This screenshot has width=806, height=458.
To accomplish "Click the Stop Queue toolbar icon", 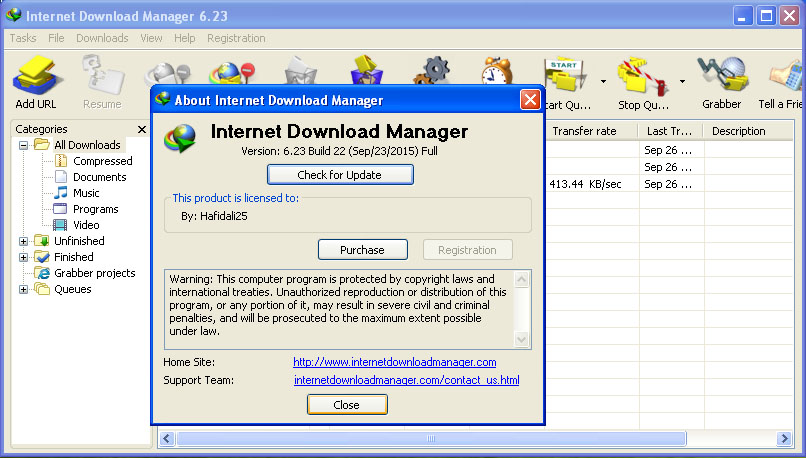I will coord(643,77).
